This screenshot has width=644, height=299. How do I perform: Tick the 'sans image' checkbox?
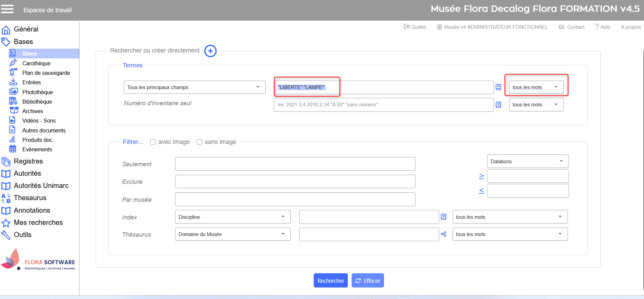pos(199,142)
